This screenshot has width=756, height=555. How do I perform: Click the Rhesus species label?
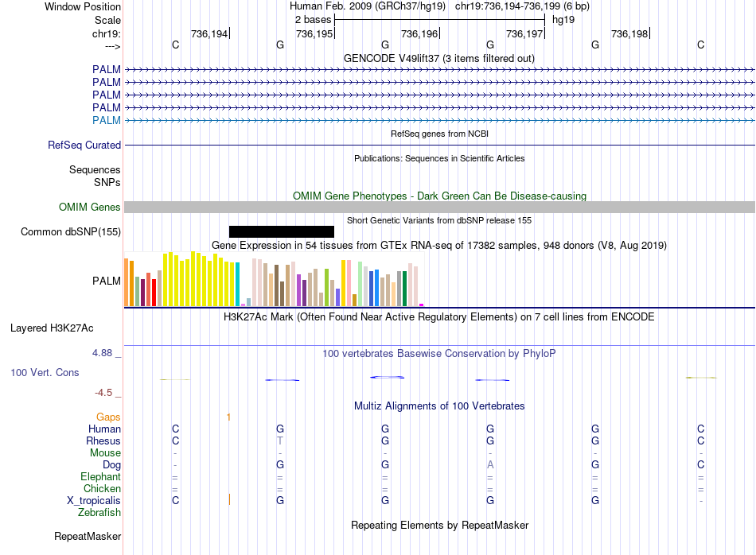(103, 441)
